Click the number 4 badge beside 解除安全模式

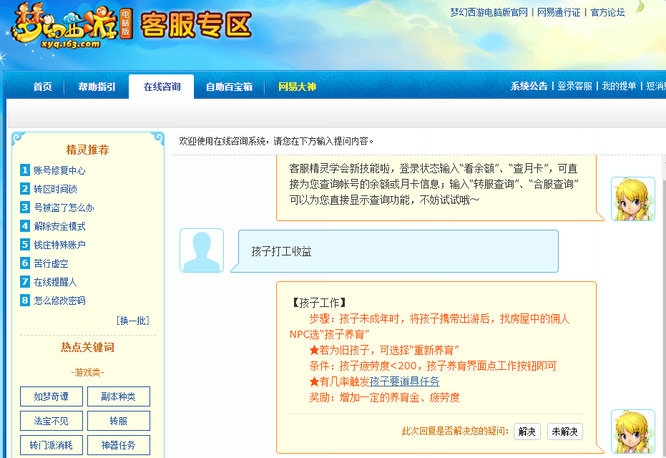pyautogui.click(x=25, y=226)
